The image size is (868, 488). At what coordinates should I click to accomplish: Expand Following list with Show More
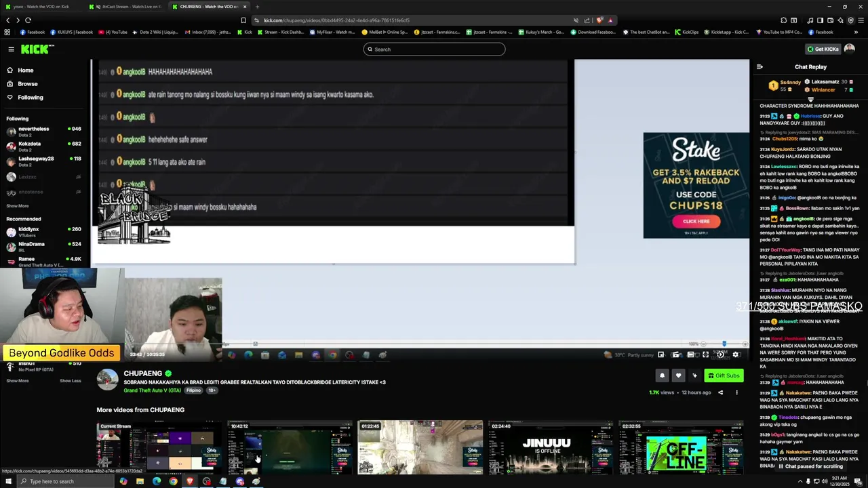point(18,206)
